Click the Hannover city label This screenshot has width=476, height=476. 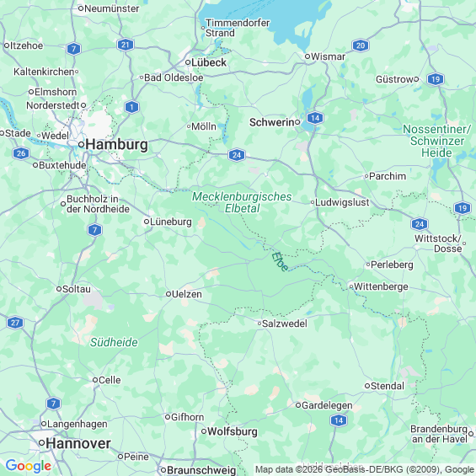pos(78,443)
